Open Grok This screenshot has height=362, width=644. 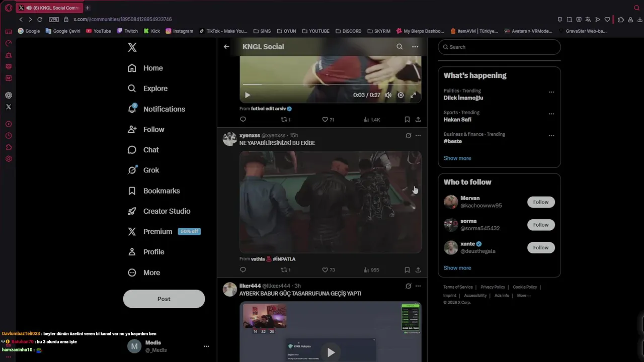[143, 170]
